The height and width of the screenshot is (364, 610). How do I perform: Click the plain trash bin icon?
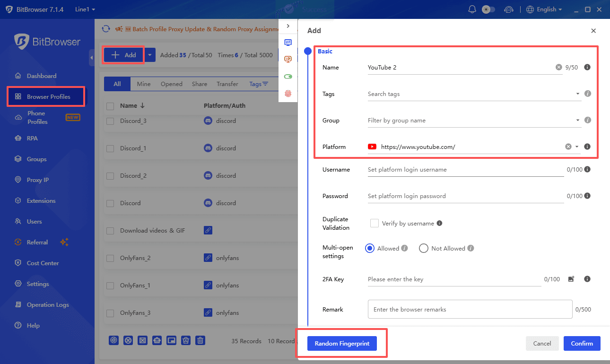click(x=200, y=340)
